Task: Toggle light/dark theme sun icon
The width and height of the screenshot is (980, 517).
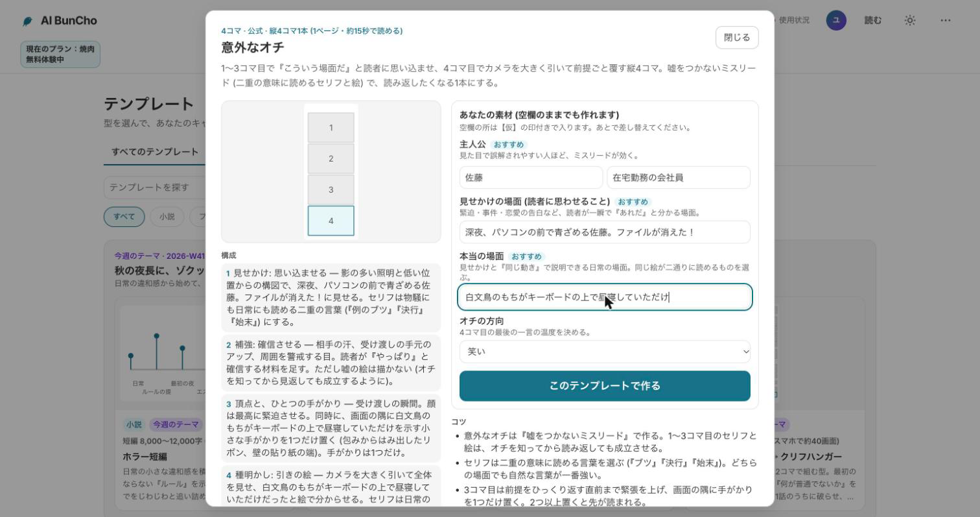Action: pyautogui.click(x=910, y=21)
